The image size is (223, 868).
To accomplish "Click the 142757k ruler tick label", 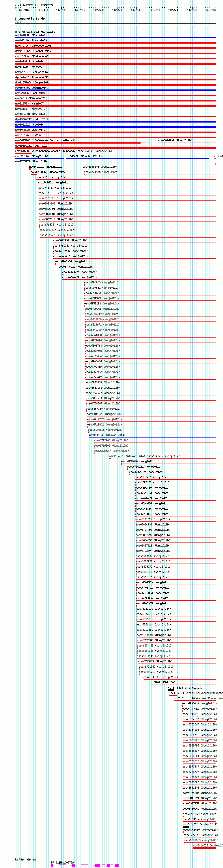I will [x=192, y=10].
